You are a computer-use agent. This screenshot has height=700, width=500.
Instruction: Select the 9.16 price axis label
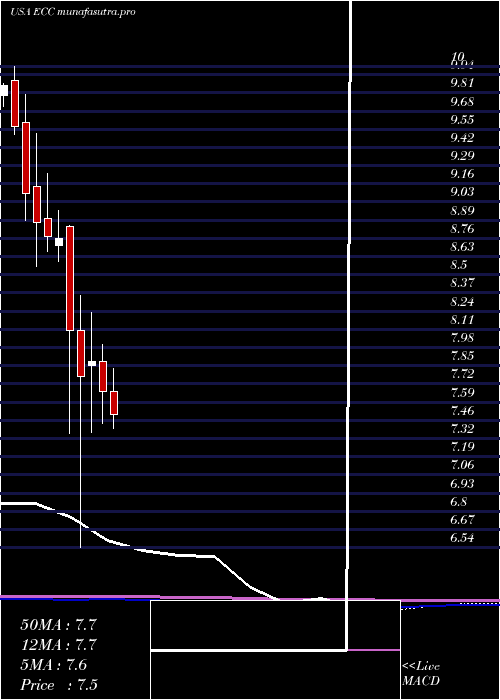point(462,174)
